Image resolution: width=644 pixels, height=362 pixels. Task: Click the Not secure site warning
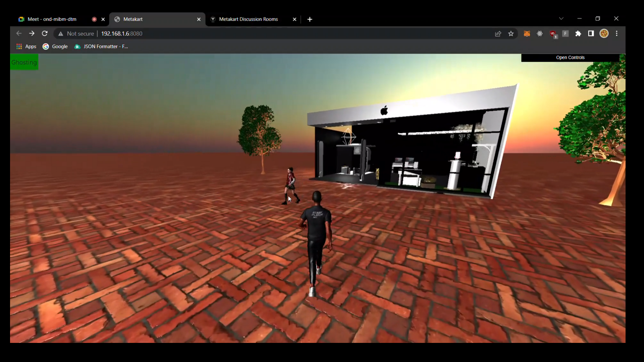76,34
